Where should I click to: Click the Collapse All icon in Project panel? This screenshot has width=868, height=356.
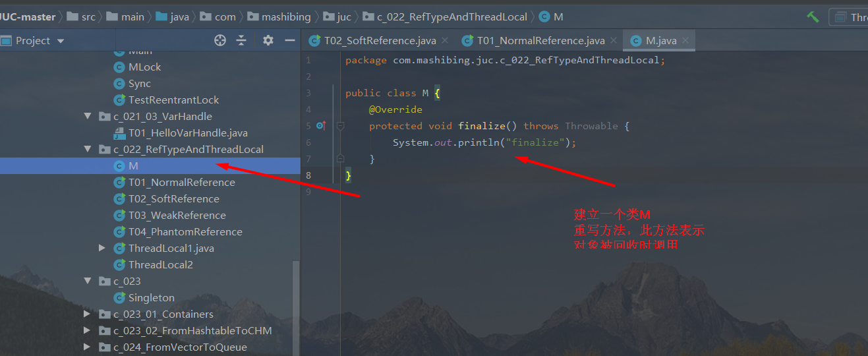pos(241,41)
